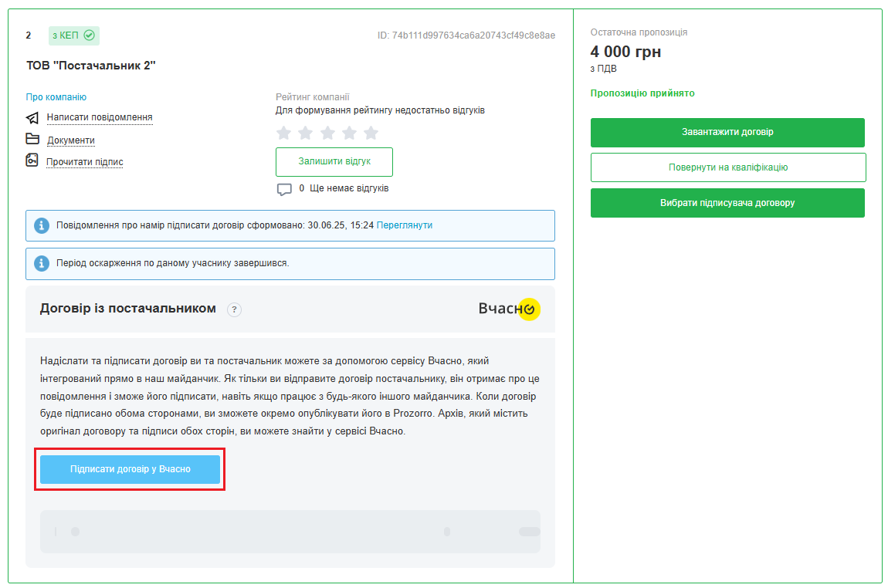This screenshot has height=588, width=888.
Task: Click Прочитати підпис link
Action: point(85,162)
